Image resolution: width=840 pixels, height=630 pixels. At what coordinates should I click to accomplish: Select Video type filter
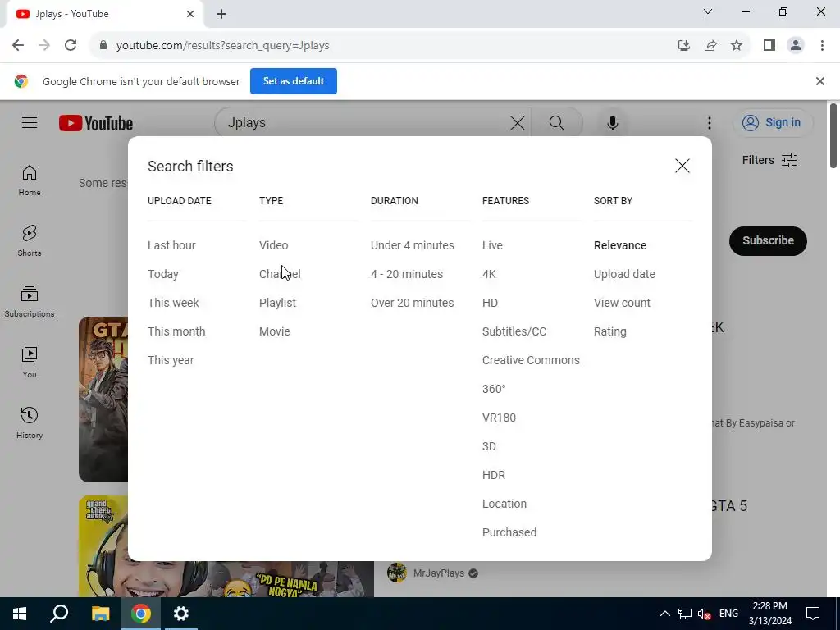pyautogui.click(x=273, y=245)
